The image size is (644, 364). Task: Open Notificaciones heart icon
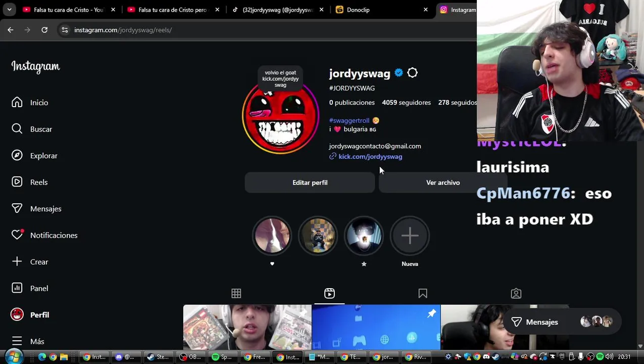[x=17, y=235]
